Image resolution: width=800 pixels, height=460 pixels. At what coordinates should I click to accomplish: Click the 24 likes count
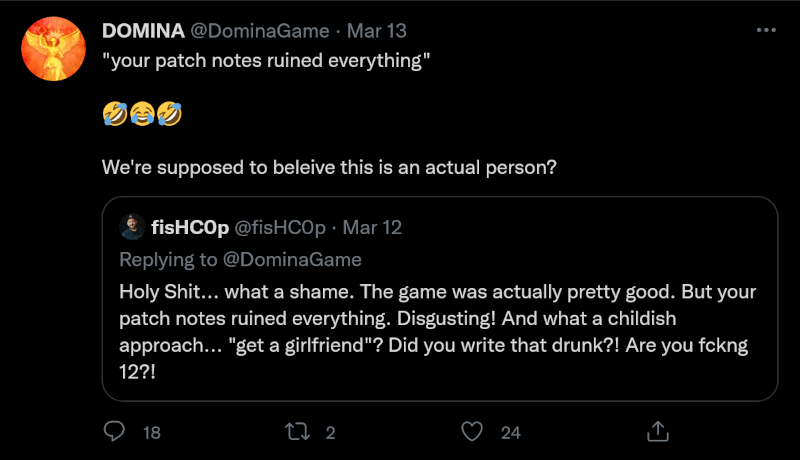click(x=510, y=432)
